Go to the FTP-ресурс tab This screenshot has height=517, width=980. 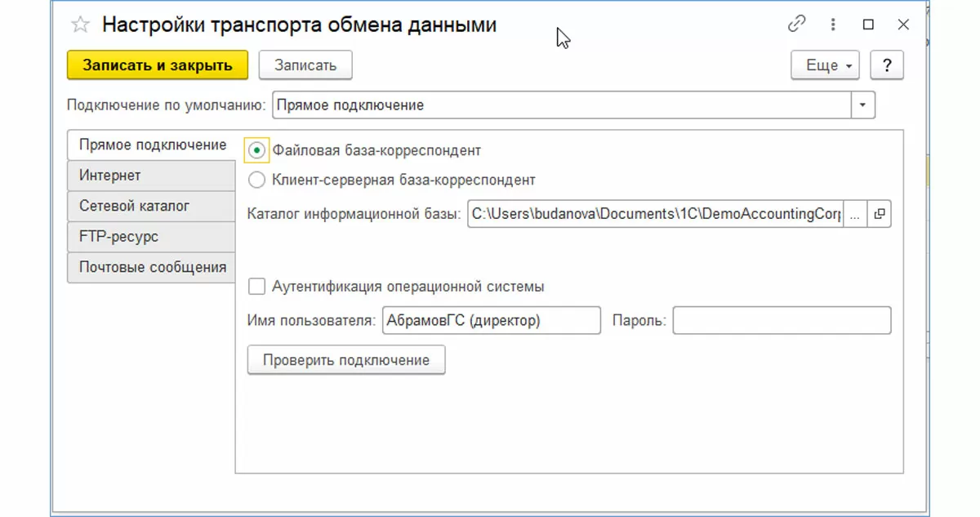point(119,237)
